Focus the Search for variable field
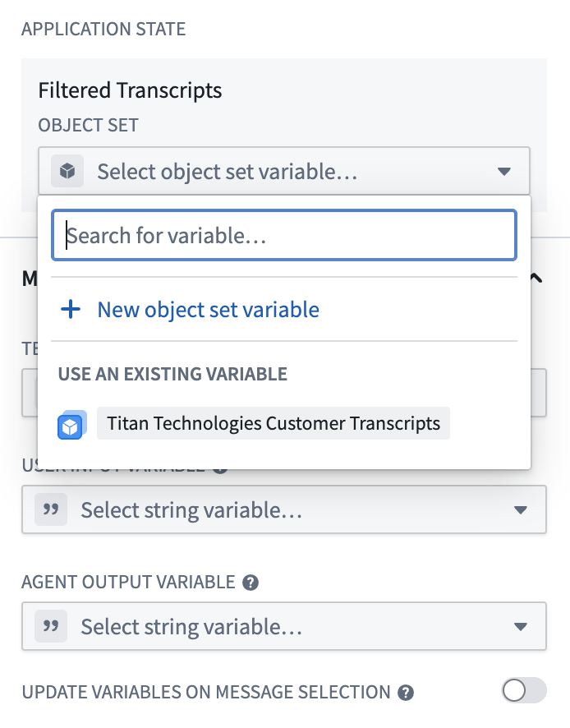Image resolution: width=570 pixels, height=728 pixels. point(284,235)
